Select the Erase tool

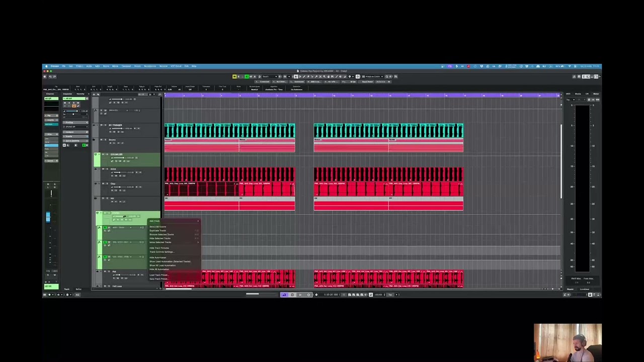point(308,76)
